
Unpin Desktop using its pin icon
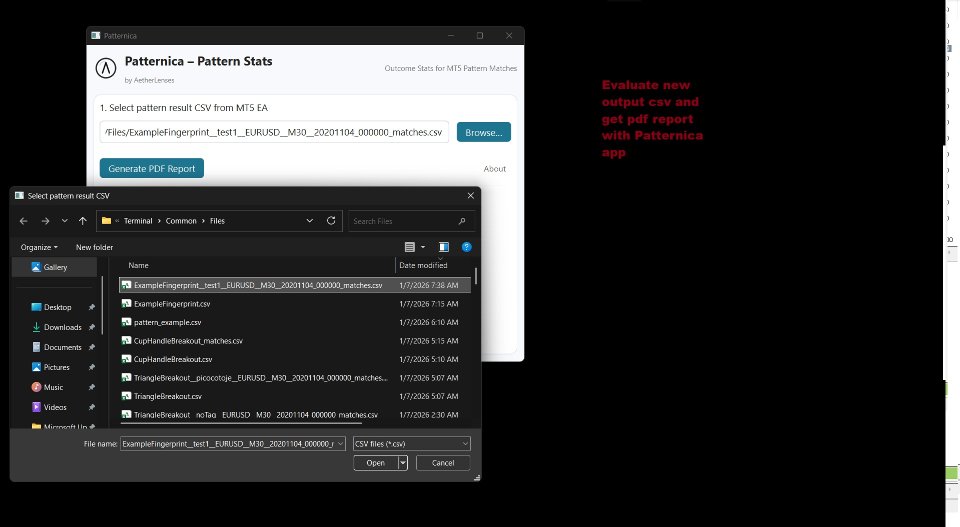[92, 307]
